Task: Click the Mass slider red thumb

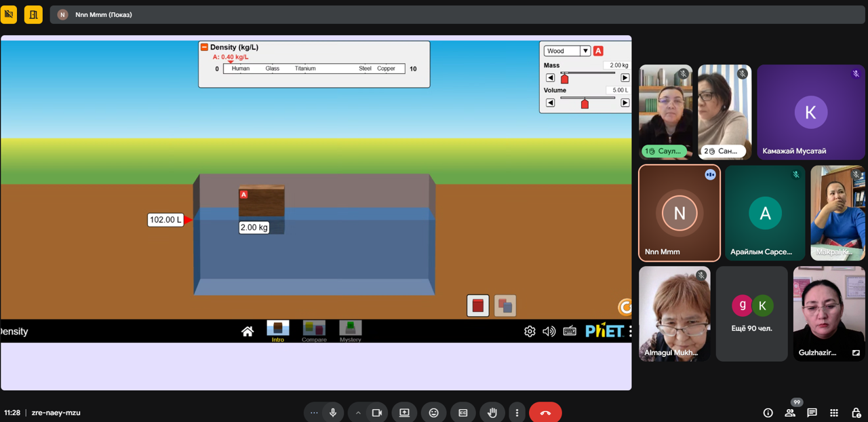Action: point(564,79)
